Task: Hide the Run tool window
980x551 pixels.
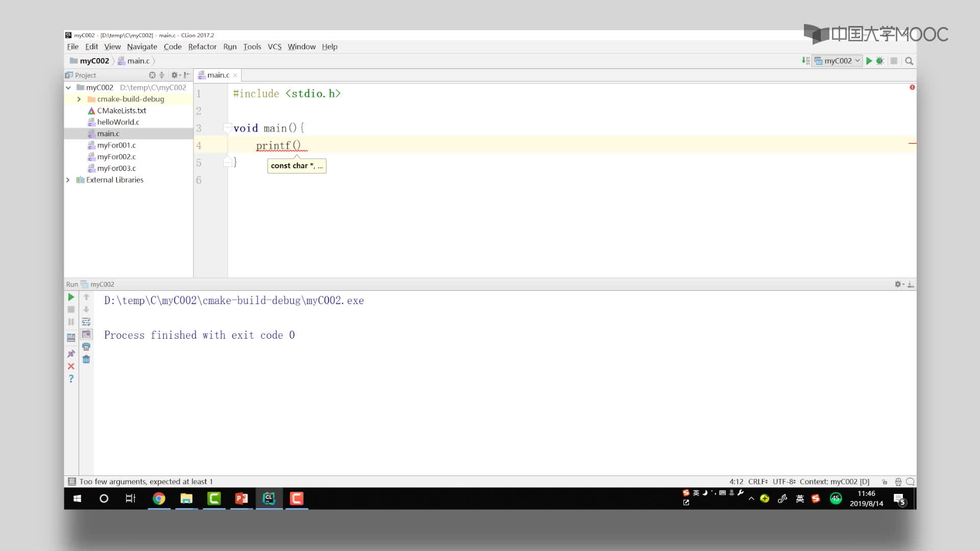Action: 911,284
